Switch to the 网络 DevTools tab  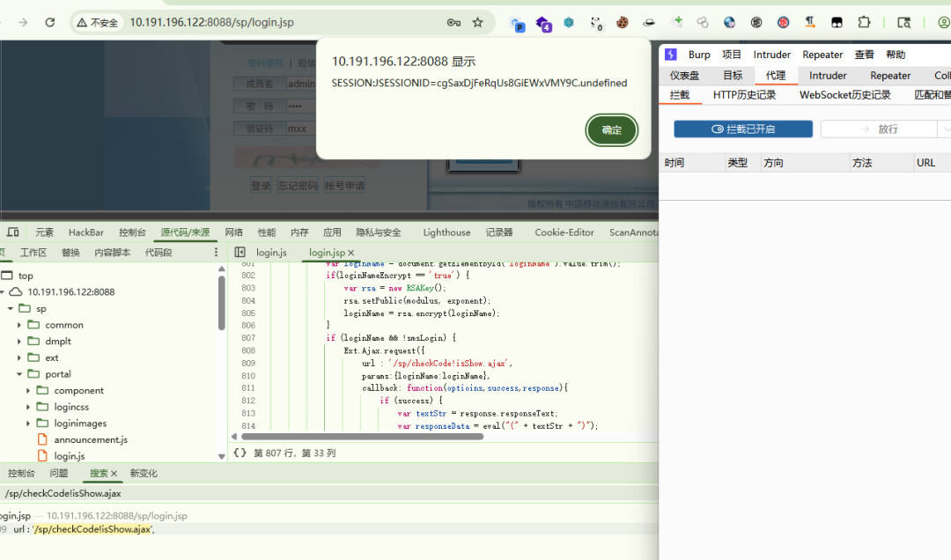point(234,232)
